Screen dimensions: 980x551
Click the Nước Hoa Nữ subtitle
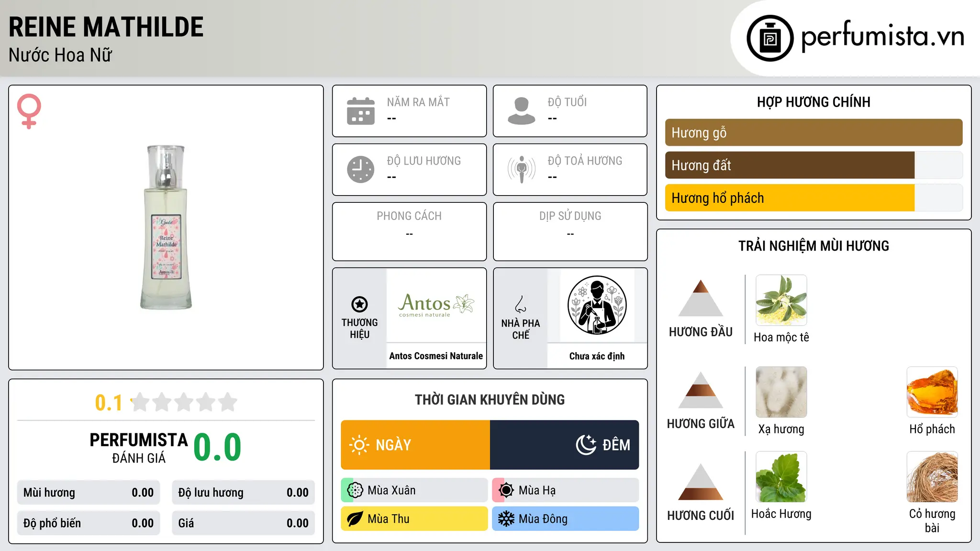(60, 55)
